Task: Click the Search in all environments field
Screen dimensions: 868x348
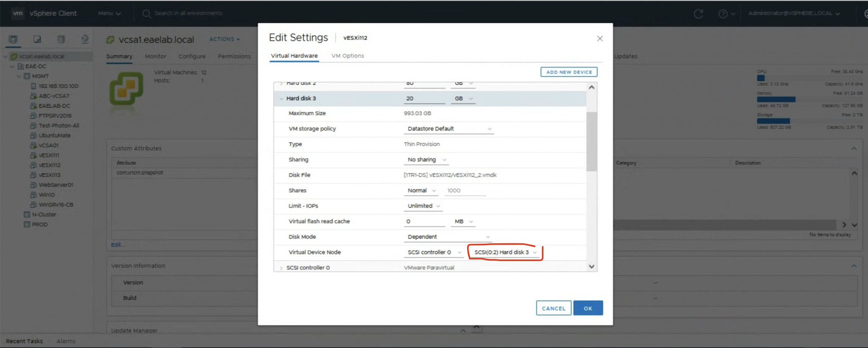Action: click(188, 14)
